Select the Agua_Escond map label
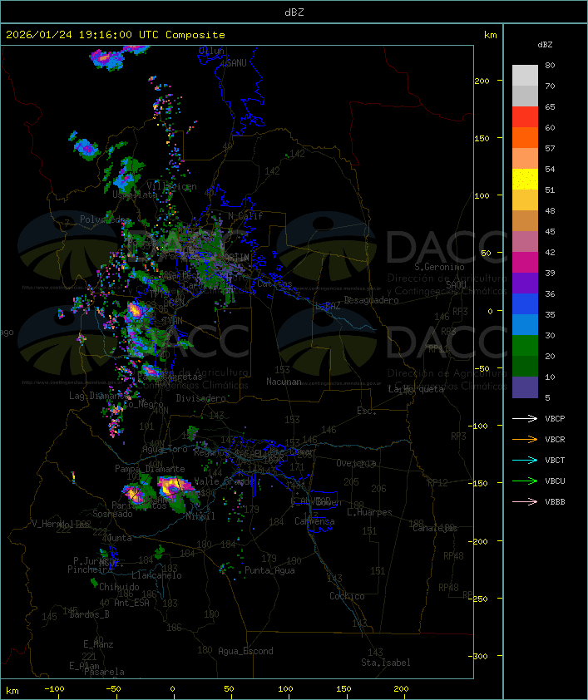Image resolution: width=588 pixels, height=700 pixels. (245, 651)
